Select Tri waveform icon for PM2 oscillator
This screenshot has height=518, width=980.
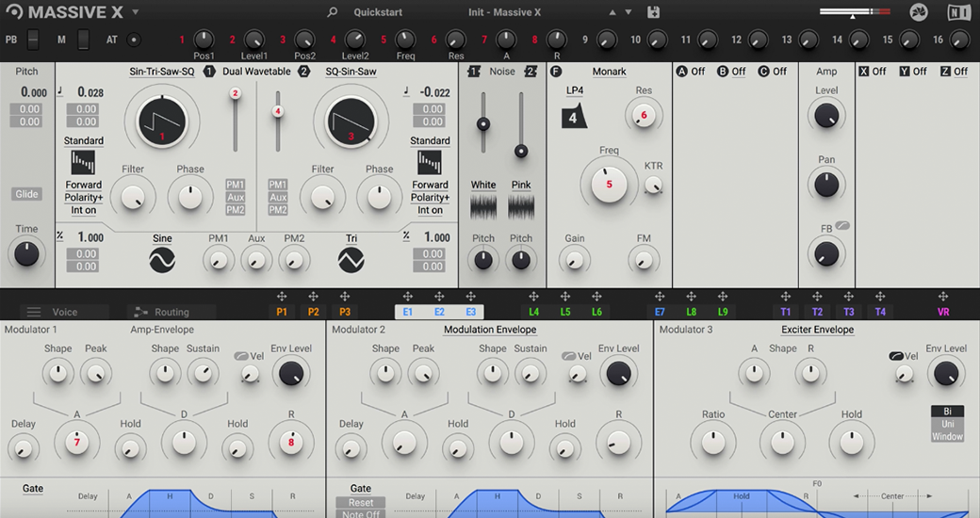point(351,260)
